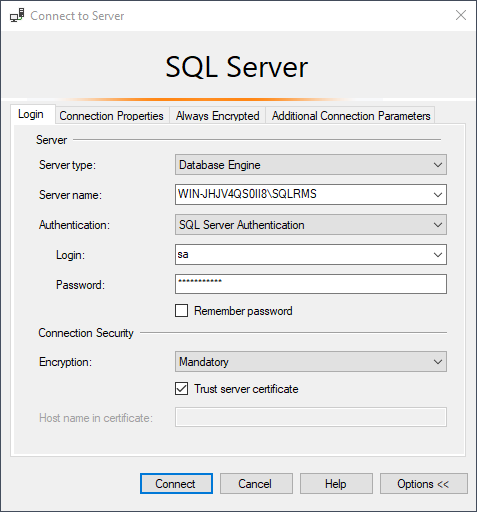This screenshot has height=512, width=477.
Task: Click the Server name label
Action: 70,195
